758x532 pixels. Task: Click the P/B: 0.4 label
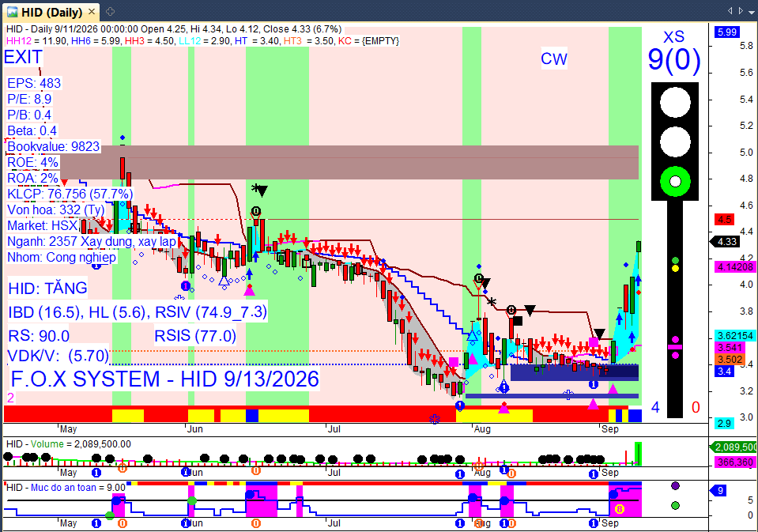pyautogui.click(x=29, y=115)
